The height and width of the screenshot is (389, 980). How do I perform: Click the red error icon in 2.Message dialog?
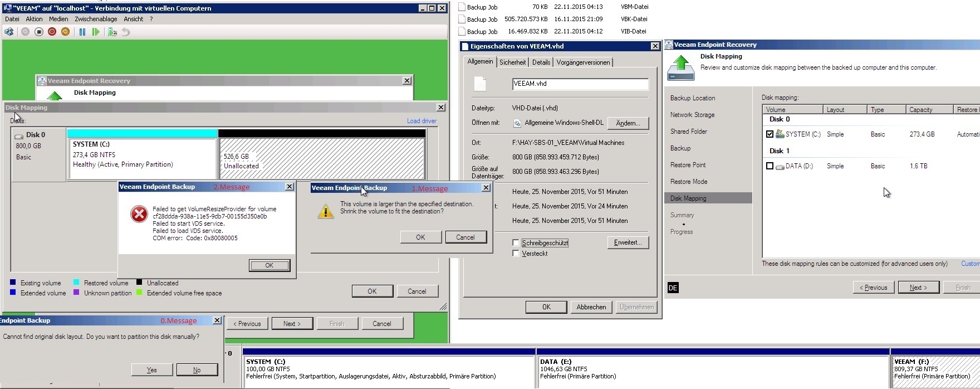139,213
